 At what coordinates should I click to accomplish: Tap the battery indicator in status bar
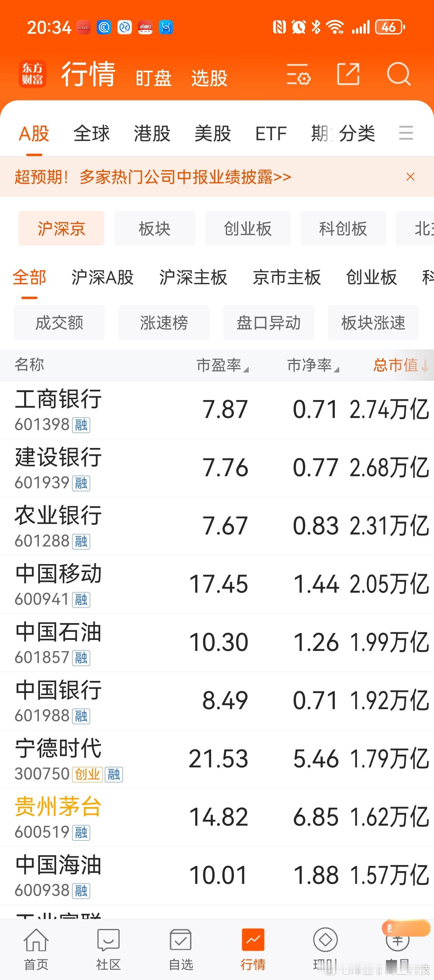(x=390, y=27)
